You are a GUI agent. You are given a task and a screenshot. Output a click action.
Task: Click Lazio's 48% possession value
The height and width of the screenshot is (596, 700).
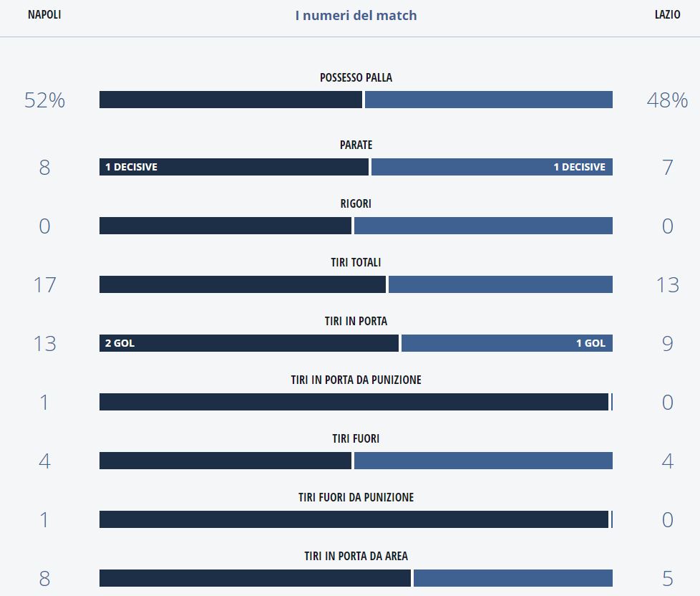point(667,100)
